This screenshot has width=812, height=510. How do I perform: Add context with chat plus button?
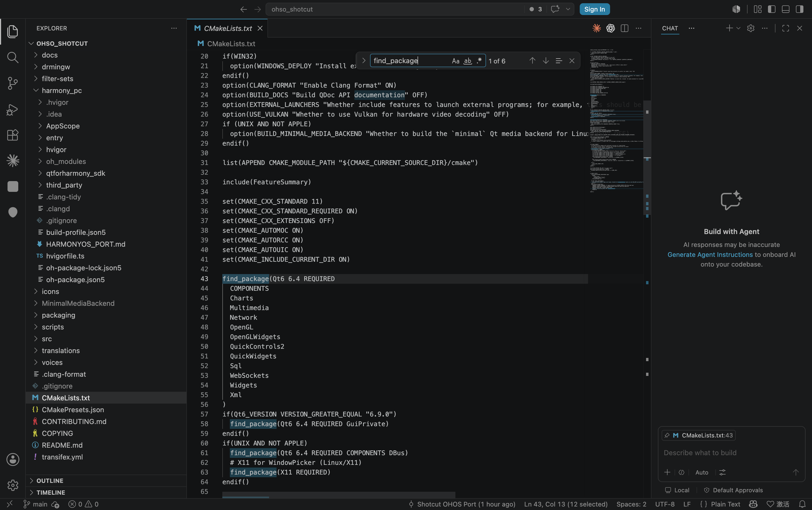667,472
